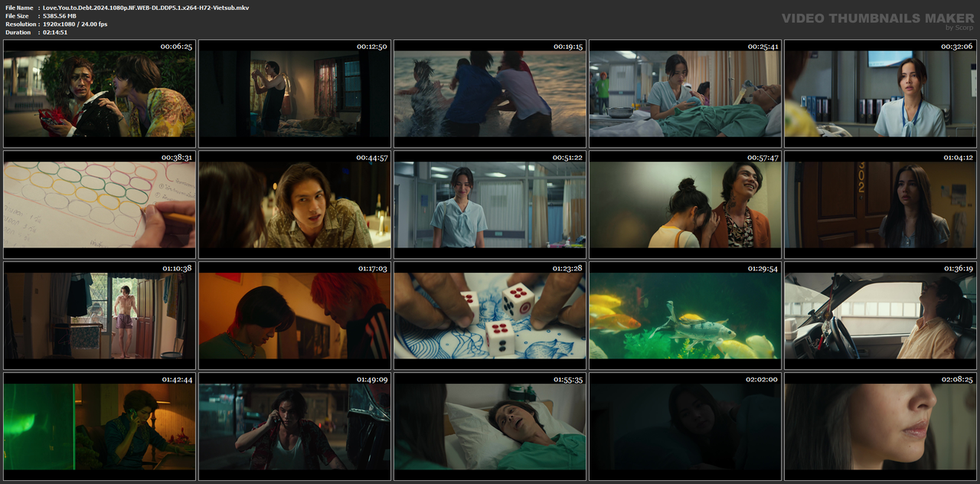Select the aquarium fish thumbnail 01:29:54
Screen dimensions: 980x484
point(685,316)
